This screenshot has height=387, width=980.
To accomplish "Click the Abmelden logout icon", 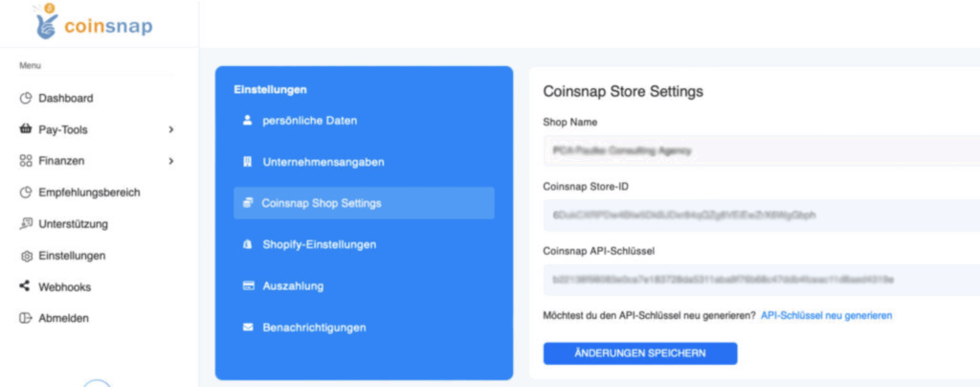I will 26,318.
